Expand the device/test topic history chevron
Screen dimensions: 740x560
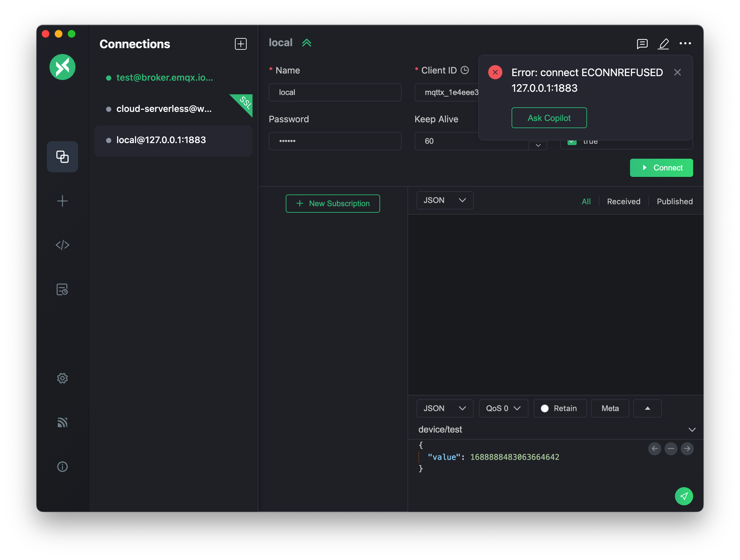(692, 430)
